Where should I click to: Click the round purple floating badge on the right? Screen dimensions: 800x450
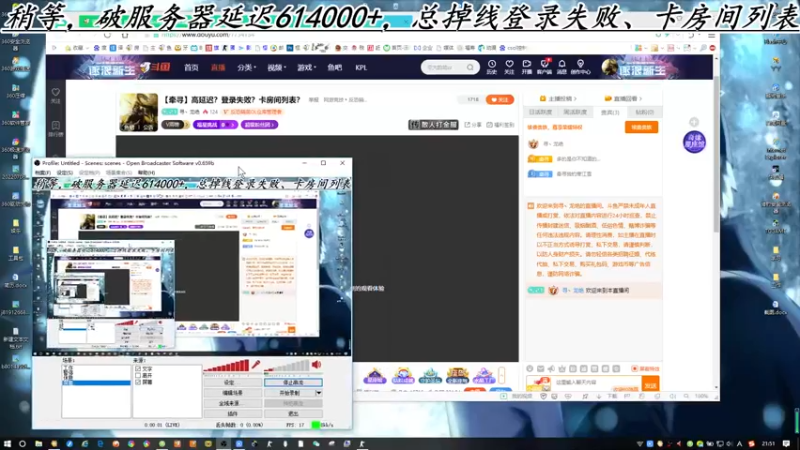[x=694, y=142]
